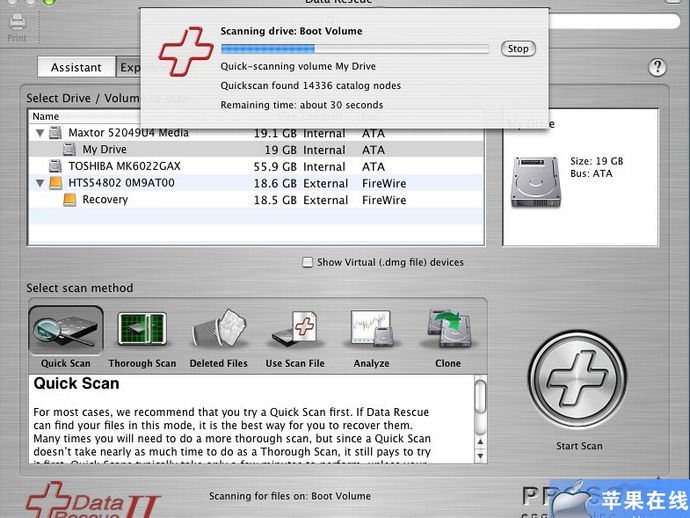Click the orange HTS54802 0M9AT00 drive icon
The image size is (690, 518).
click(x=55, y=183)
